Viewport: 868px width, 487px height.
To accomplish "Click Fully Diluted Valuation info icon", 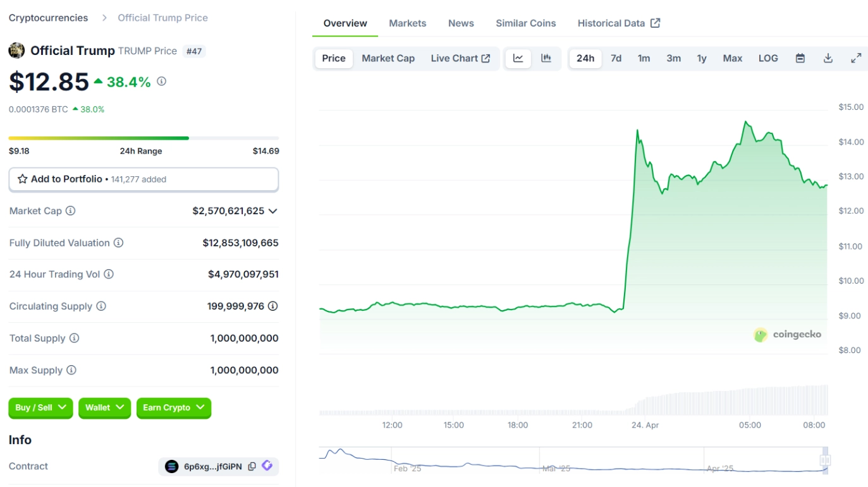I will coord(118,243).
